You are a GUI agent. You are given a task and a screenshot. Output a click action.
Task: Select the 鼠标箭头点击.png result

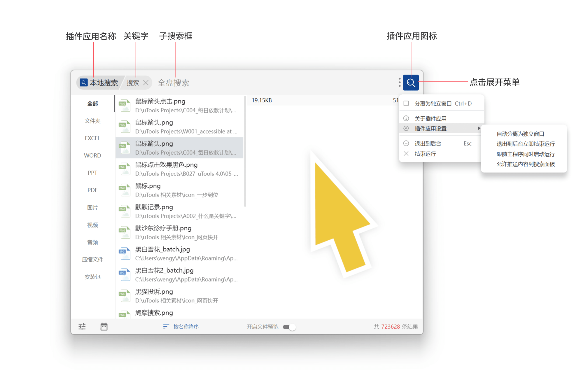pos(179,106)
